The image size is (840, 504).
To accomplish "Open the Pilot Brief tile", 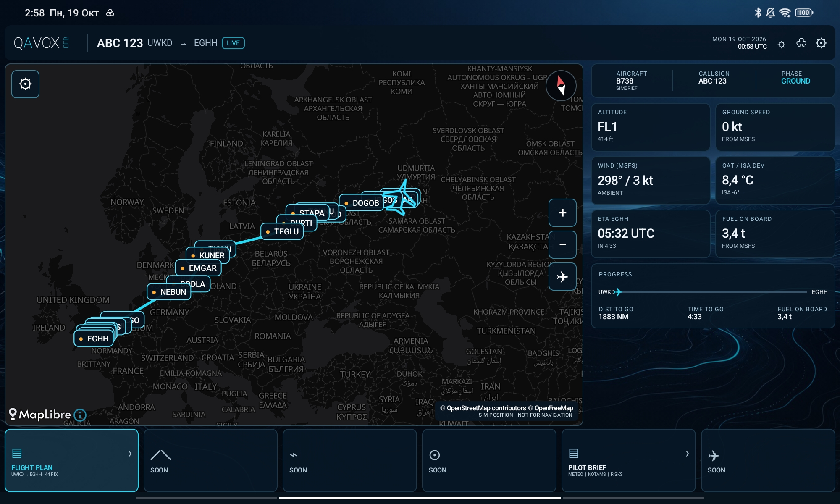I will tap(628, 460).
